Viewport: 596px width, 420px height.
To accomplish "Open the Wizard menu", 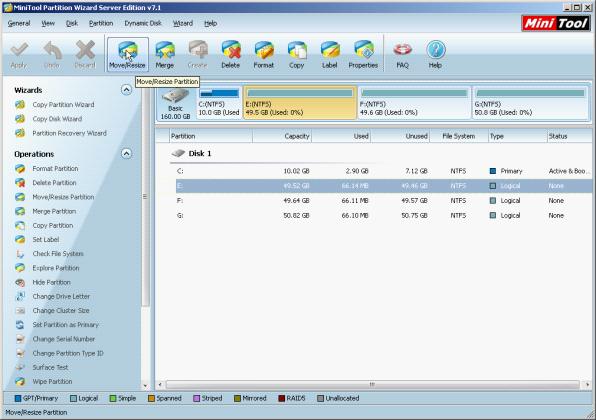I will pyautogui.click(x=183, y=23).
